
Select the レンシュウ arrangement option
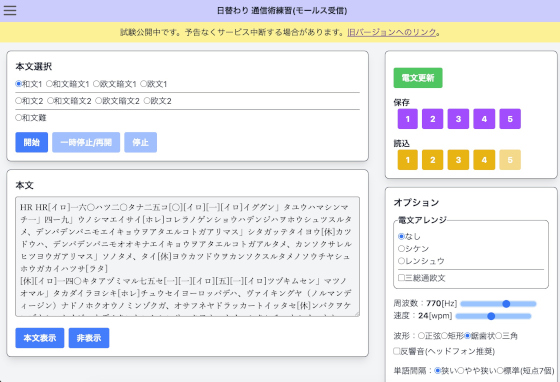[x=401, y=261]
